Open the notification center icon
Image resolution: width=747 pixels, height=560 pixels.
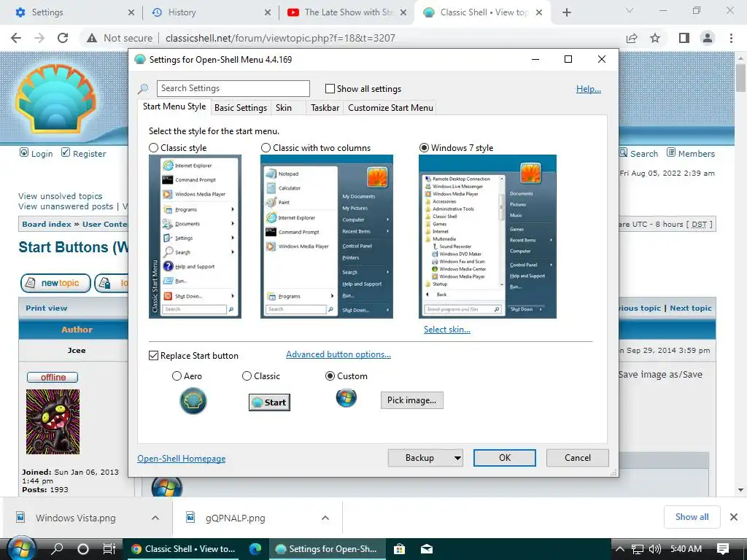coord(723,548)
